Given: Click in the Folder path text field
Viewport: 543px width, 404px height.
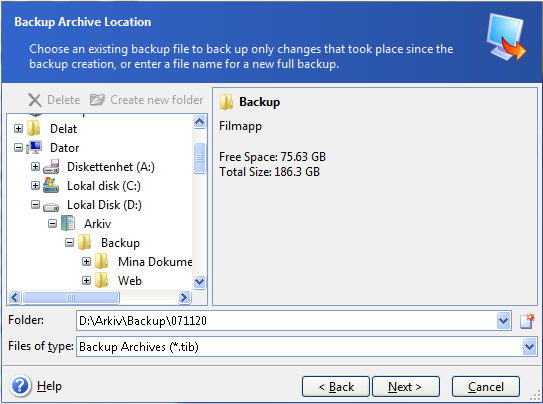Looking at the screenshot, I should (287, 321).
